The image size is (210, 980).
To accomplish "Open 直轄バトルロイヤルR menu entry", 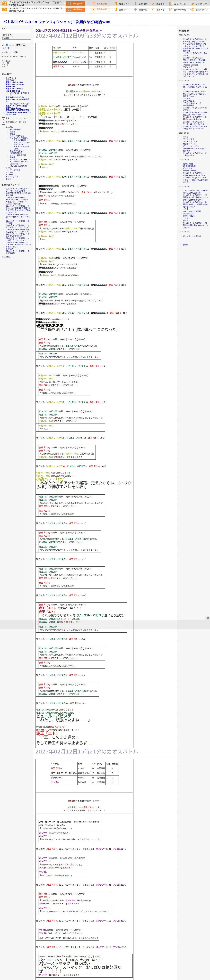I will tap(15, 82).
